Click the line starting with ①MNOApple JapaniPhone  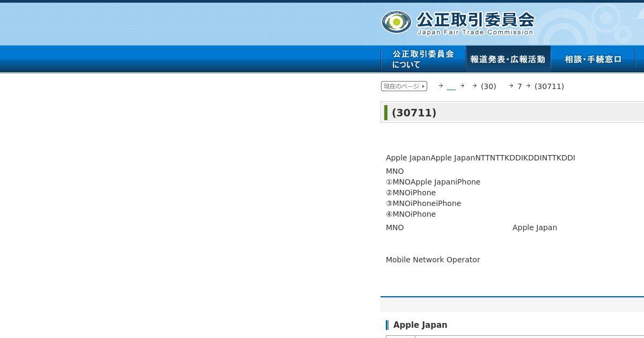point(433,182)
